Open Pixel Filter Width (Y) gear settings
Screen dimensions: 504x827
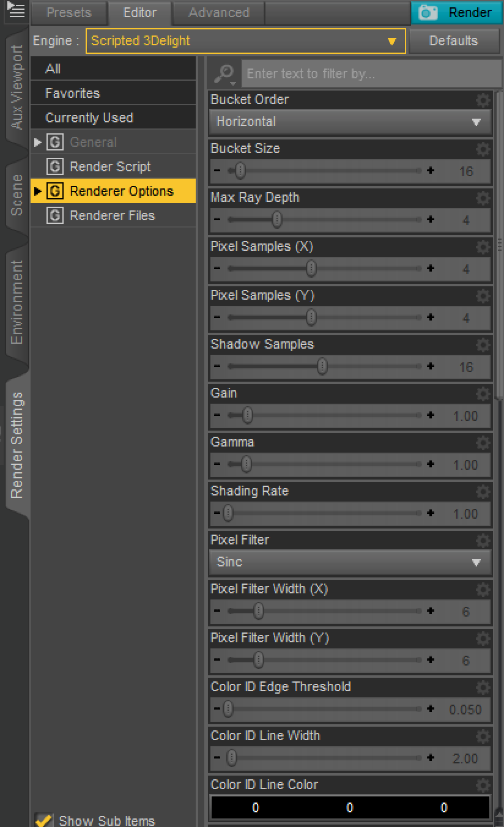point(483,638)
